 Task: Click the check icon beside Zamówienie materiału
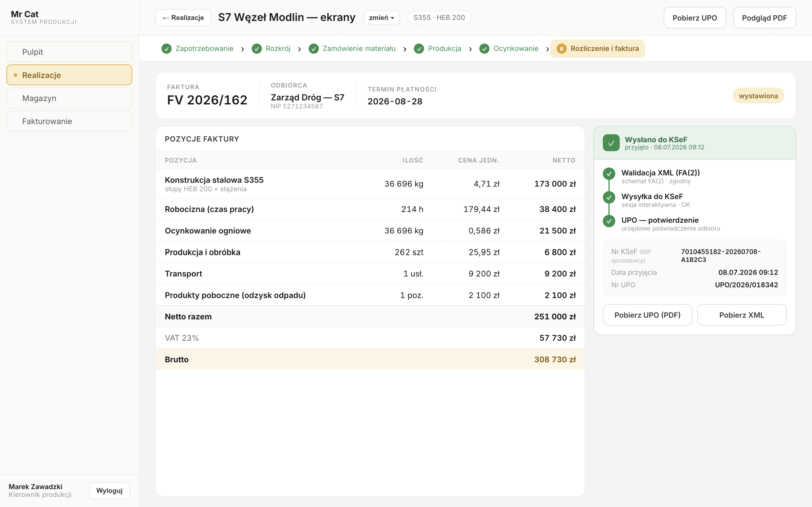coord(314,49)
